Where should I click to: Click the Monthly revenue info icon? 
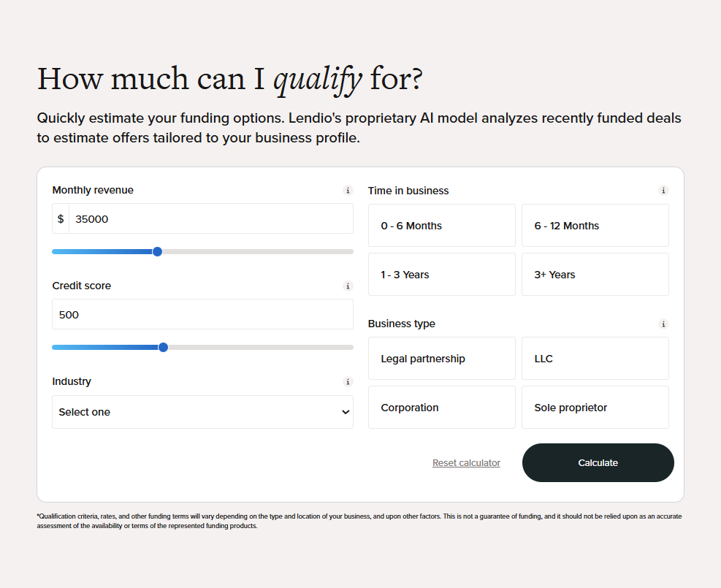(x=348, y=191)
